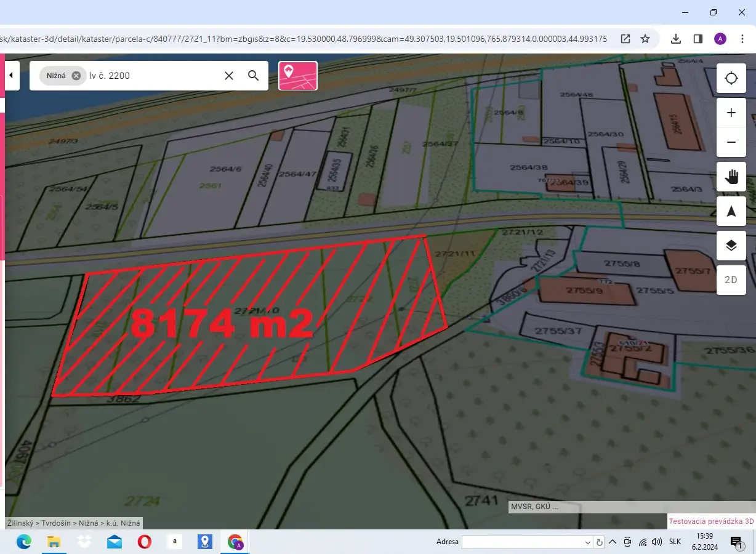Click the search box with lv č. 2200
Viewport: 756px width, 554px height.
click(149, 76)
